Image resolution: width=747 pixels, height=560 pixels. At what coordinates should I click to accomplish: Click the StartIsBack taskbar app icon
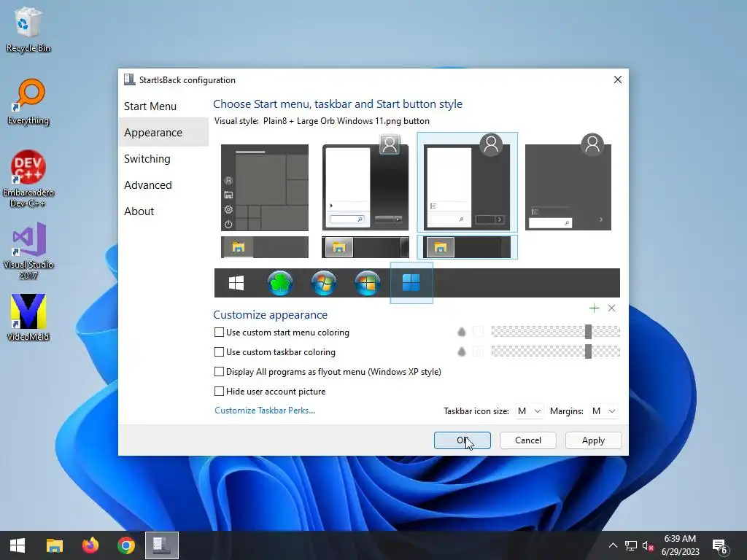click(162, 545)
